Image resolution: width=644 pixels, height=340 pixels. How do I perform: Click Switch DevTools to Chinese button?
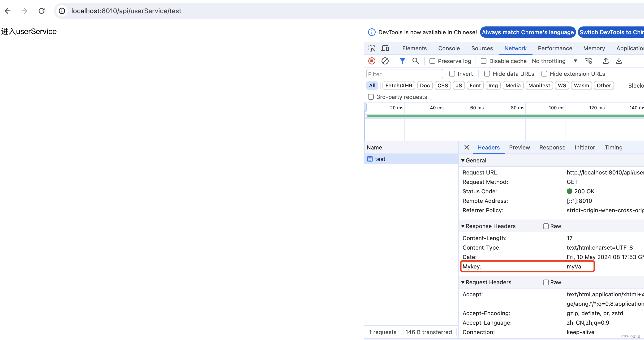point(611,33)
